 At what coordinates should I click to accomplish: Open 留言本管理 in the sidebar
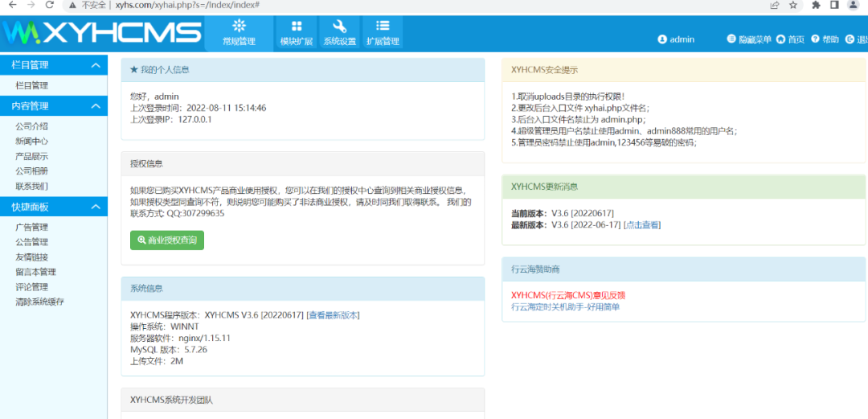tap(35, 272)
